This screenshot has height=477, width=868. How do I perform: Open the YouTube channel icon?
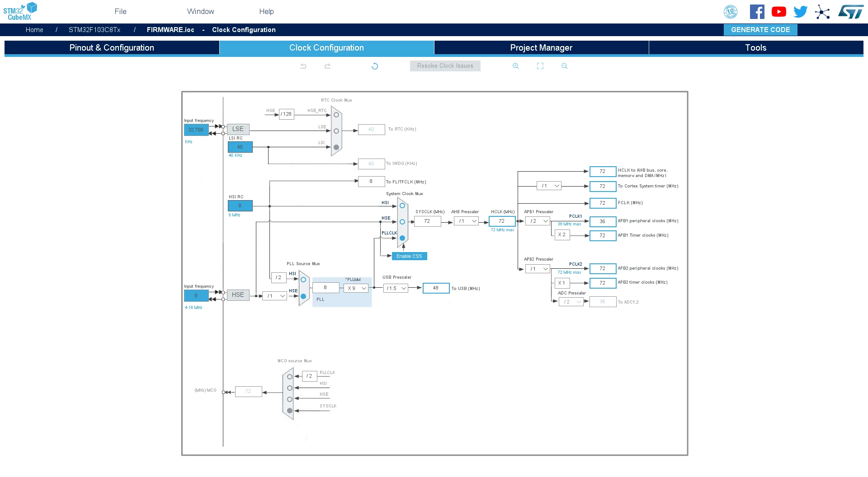coord(779,12)
